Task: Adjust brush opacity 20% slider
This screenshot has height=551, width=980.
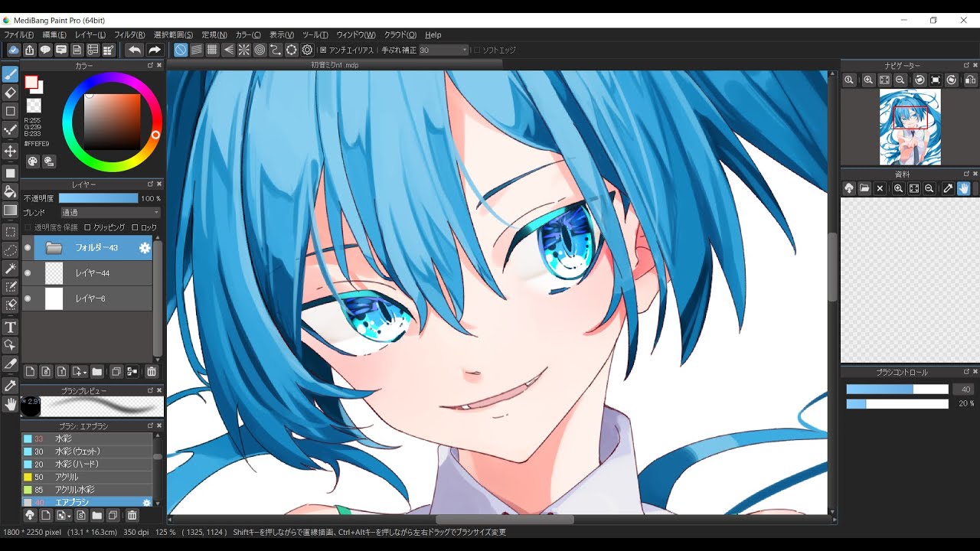Action: (x=897, y=403)
